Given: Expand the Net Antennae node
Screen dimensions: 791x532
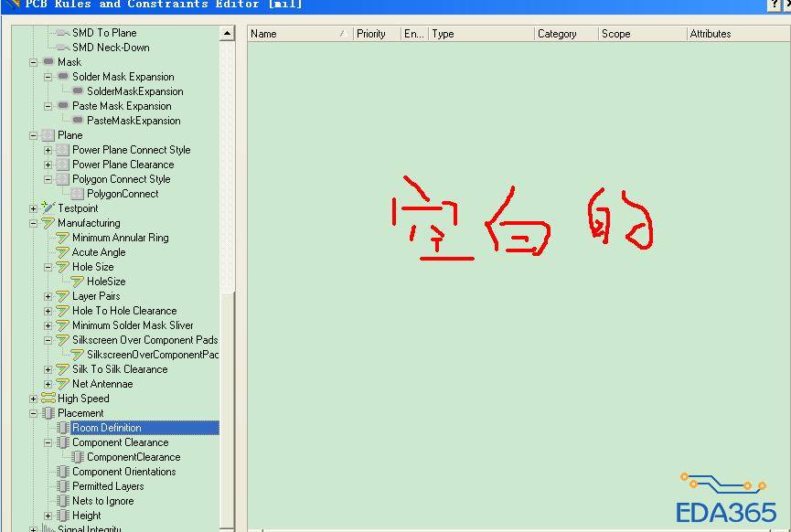Looking at the screenshot, I should [x=48, y=384].
